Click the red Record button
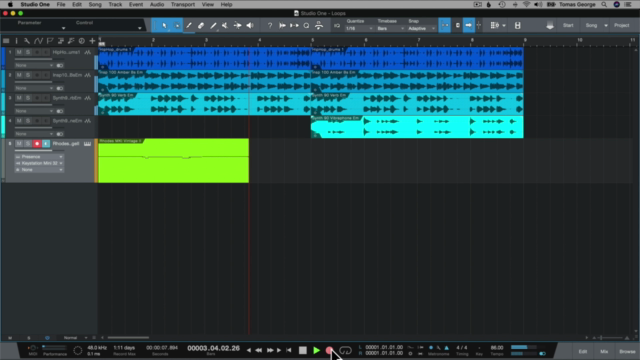The image size is (640, 360). coord(329,350)
